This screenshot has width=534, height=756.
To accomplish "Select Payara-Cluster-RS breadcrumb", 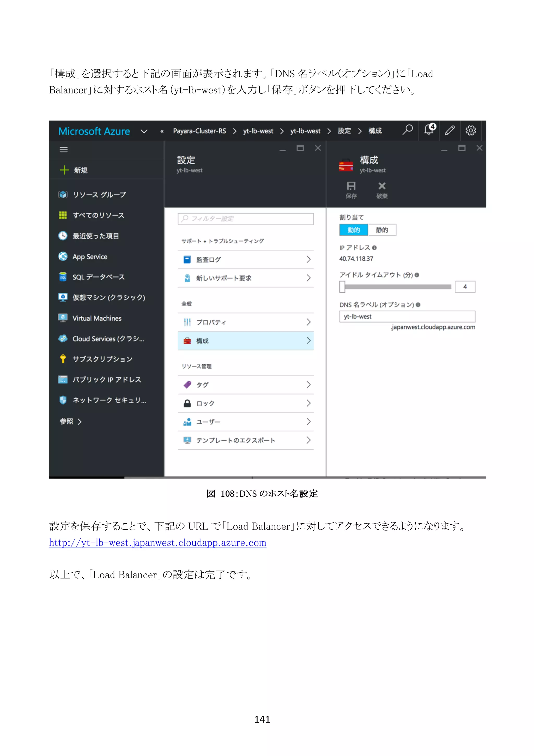I will click(199, 131).
